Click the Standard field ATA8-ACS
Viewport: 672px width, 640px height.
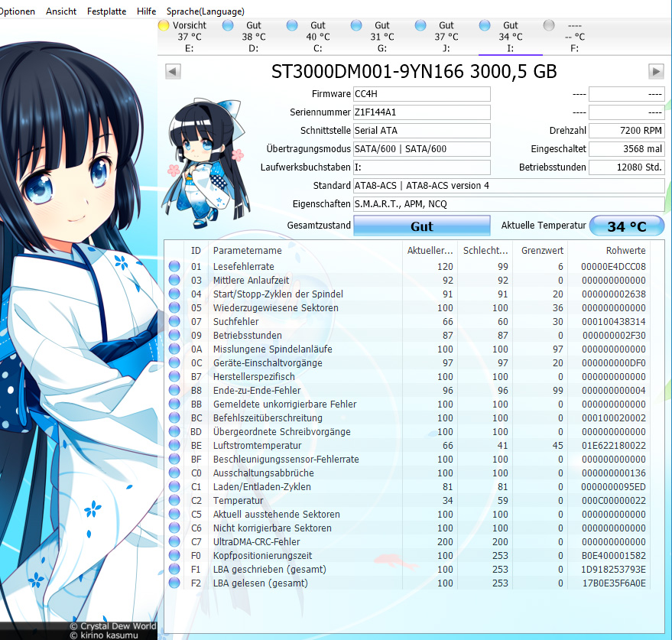pos(509,186)
